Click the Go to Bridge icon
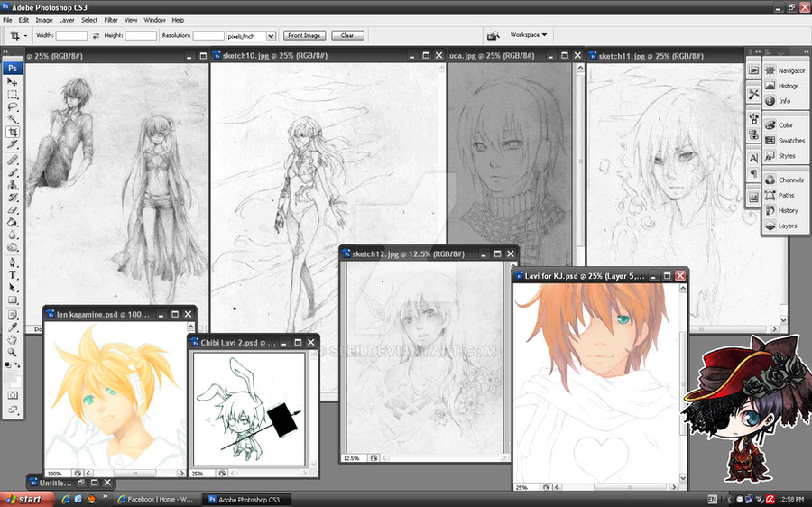This screenshot has height=507, width=812. (493, 35)
